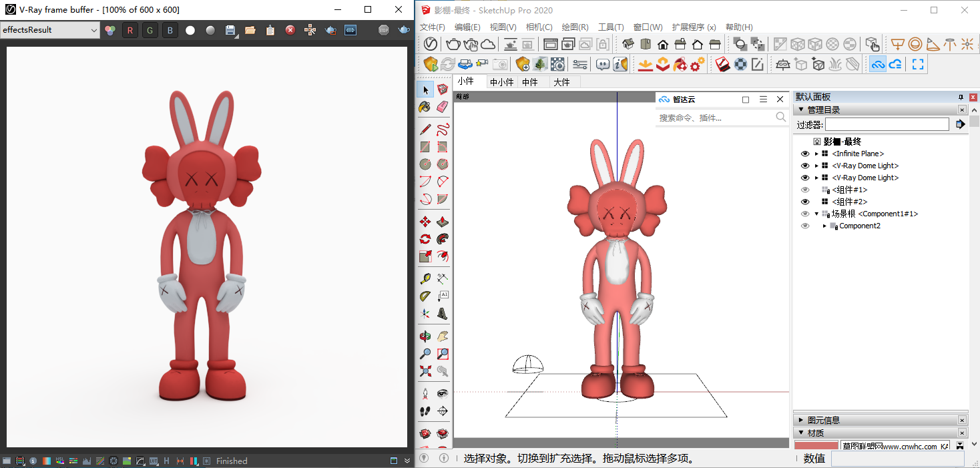The image size is (980, 468).
Task: Toggle red channel R in frame buffer
Action: coord(130,30)
